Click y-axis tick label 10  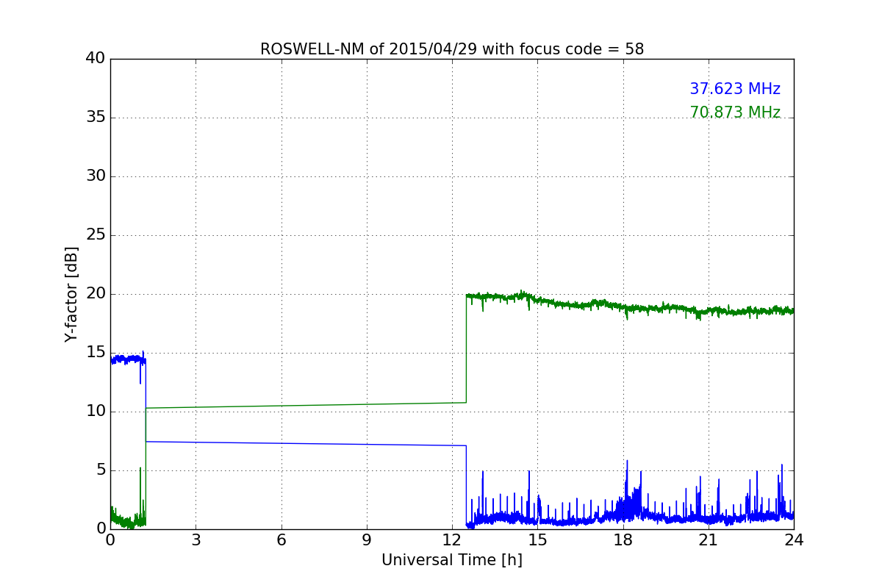tap(96, 412)
